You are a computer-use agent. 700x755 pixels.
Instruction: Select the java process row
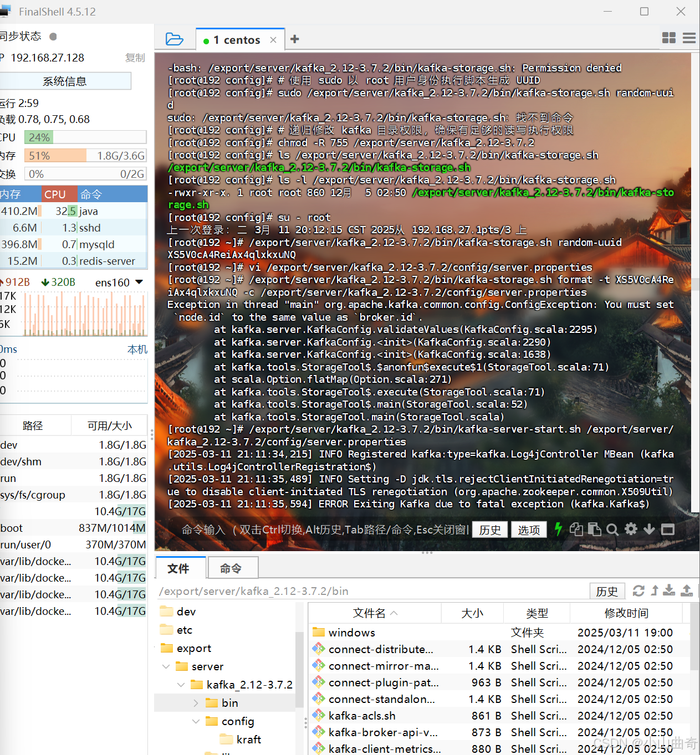pos(73,211)
